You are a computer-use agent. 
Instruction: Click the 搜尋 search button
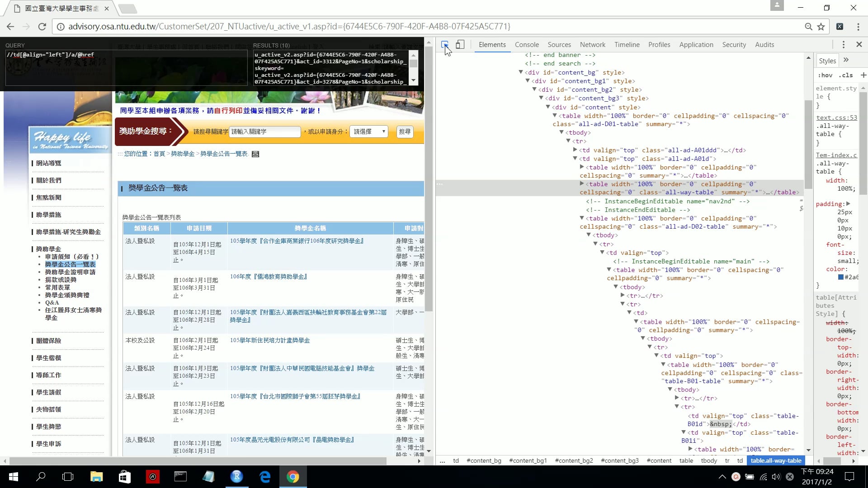[x=405, y=131]
